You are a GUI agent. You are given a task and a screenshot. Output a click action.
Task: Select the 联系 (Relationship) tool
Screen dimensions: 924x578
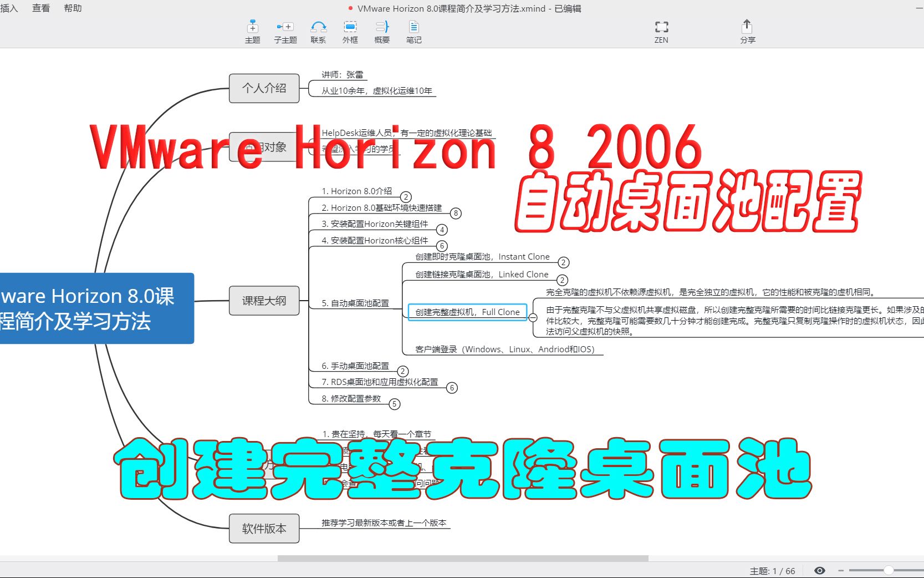(318, 32)
